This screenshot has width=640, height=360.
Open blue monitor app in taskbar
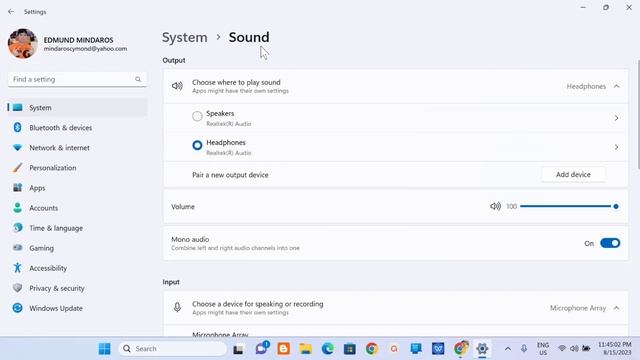click(416, 349)
